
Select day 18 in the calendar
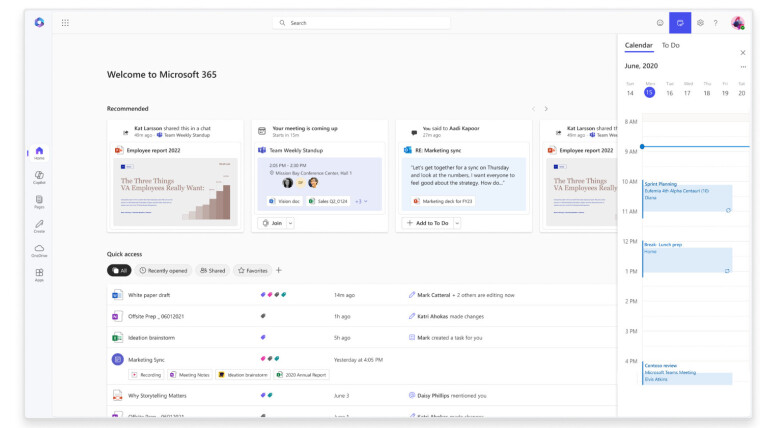tap(707, 93)
